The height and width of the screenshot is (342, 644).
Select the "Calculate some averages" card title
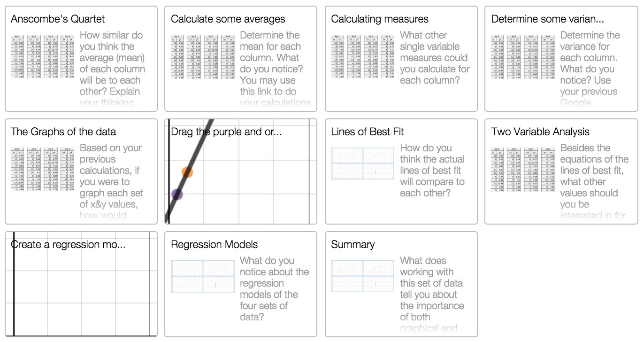[x=228, y=19]
